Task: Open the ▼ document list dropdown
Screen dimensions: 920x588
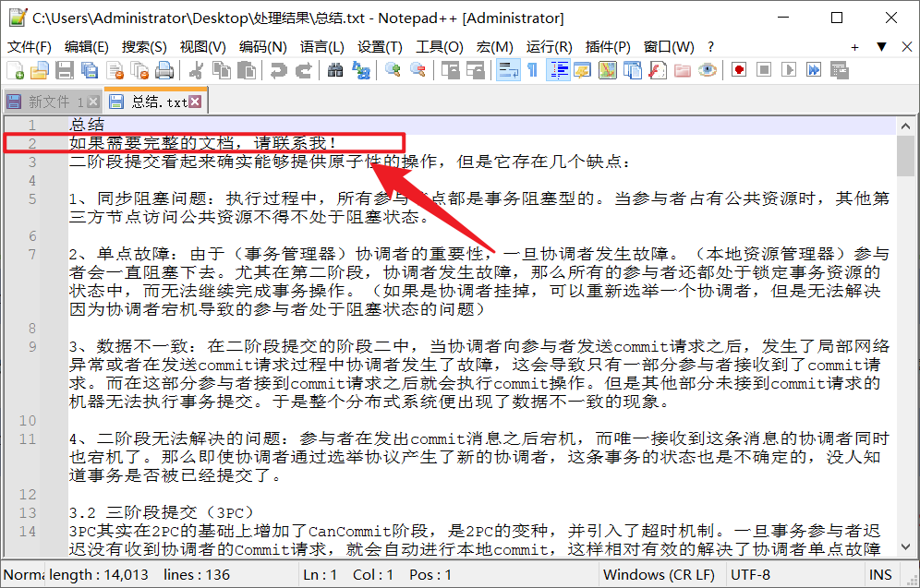Action: tap(881, 47)
